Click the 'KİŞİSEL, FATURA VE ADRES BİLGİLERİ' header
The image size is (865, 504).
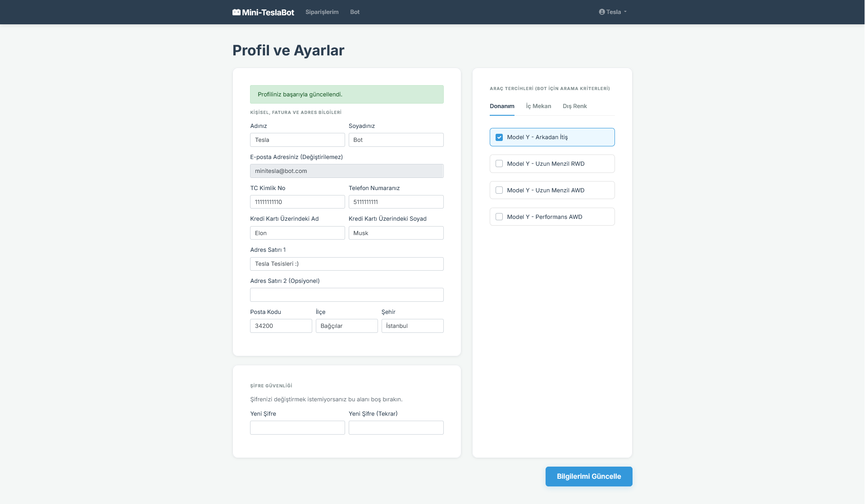tap(296, 113)
